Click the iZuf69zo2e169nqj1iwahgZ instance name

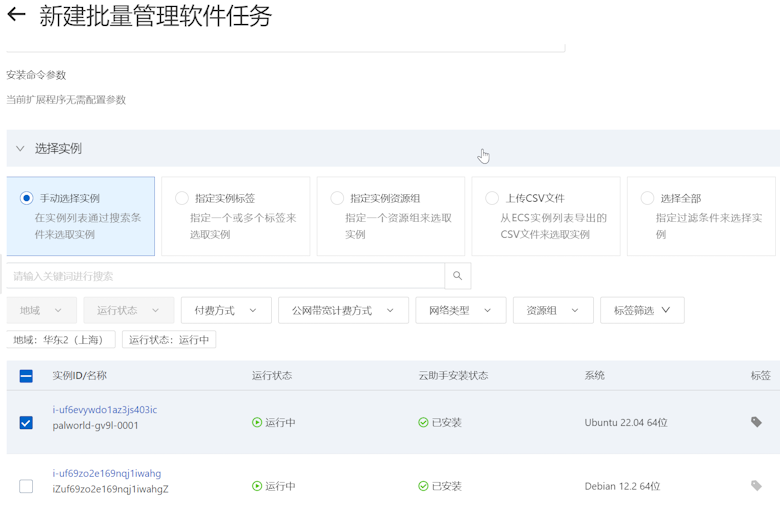click(110, 489)
